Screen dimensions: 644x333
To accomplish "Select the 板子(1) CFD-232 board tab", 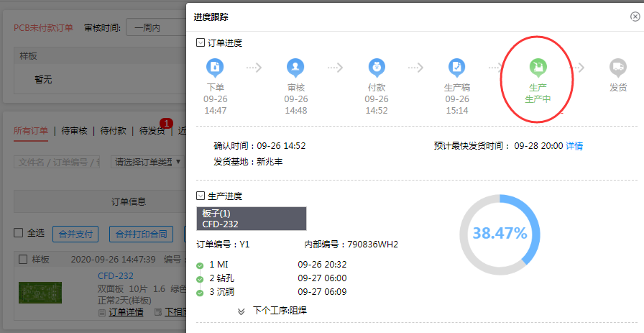I will pos(252,219).
